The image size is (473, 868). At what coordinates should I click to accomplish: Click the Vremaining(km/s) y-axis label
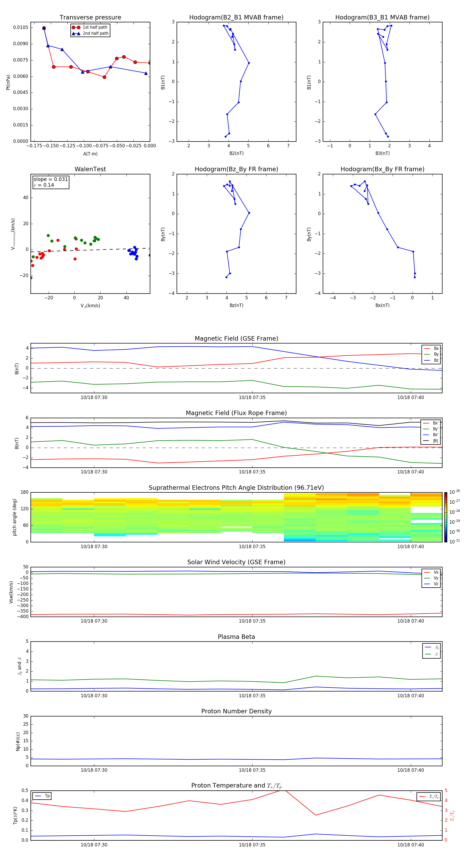[x=13, y=234]
